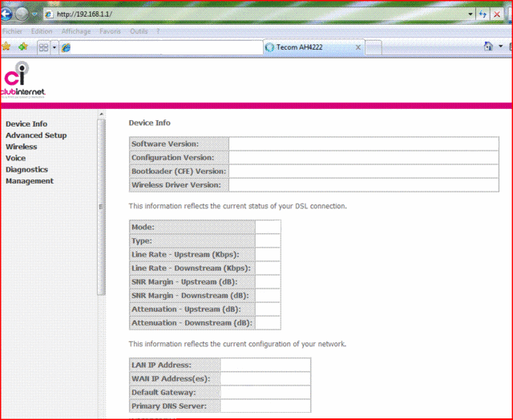Viewport: 513px width, 420px height.
Task: Click the Mode label in the DSL table
Action: coord(143,228)
